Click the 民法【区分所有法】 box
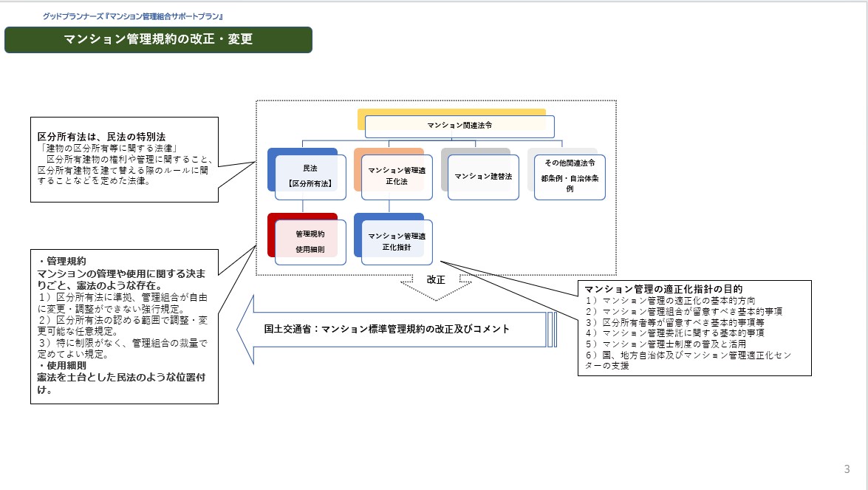 point(310,177)
